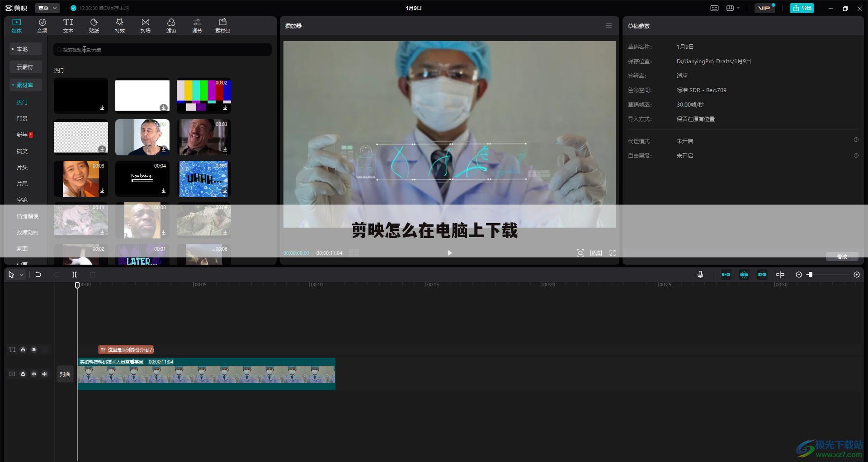Download the UHHH blue clip
The image size is (868, 462).
click(225, 191)
